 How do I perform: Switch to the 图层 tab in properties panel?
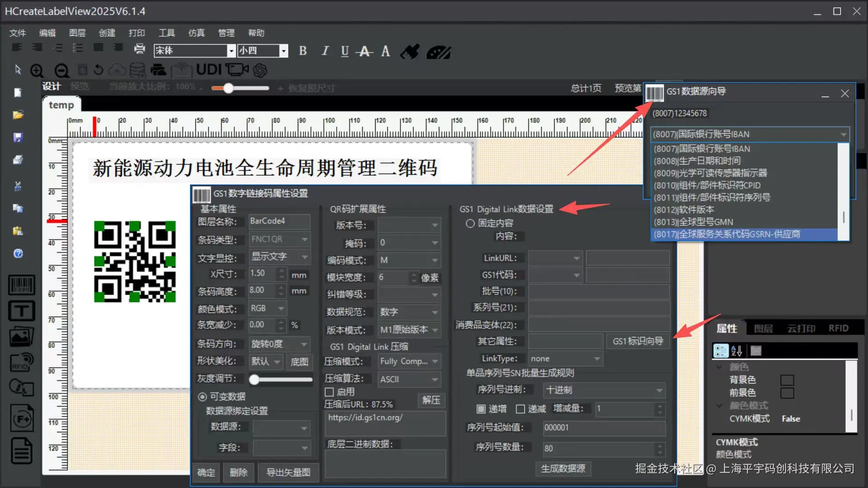point(763,328)
